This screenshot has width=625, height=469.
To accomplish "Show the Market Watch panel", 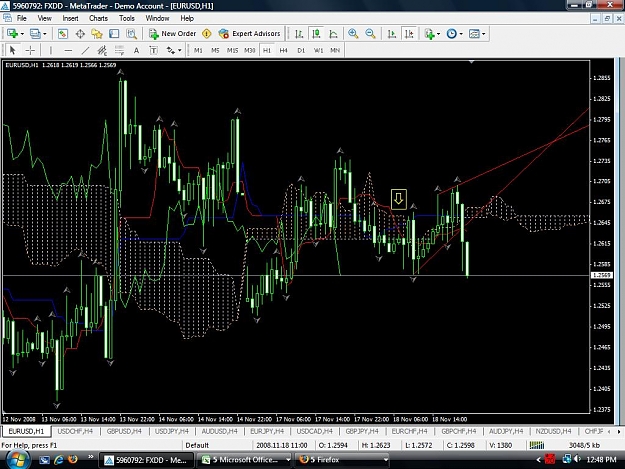I will pyautogui.click(x=63, y=34).
